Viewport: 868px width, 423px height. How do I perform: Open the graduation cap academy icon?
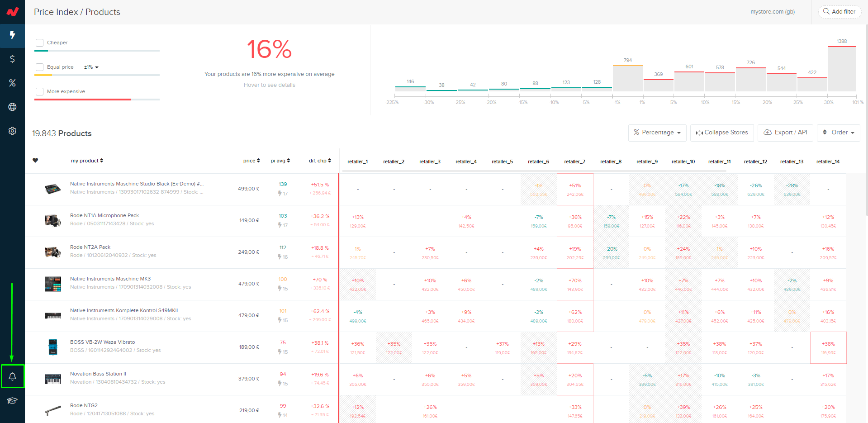click(x=12, y=400)
